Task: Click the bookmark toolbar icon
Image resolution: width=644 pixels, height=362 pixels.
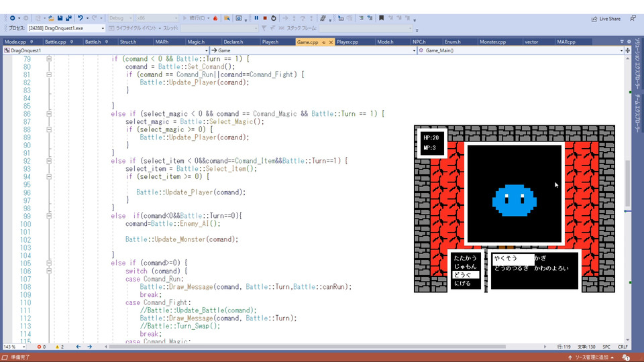Action: coord(381,18)
